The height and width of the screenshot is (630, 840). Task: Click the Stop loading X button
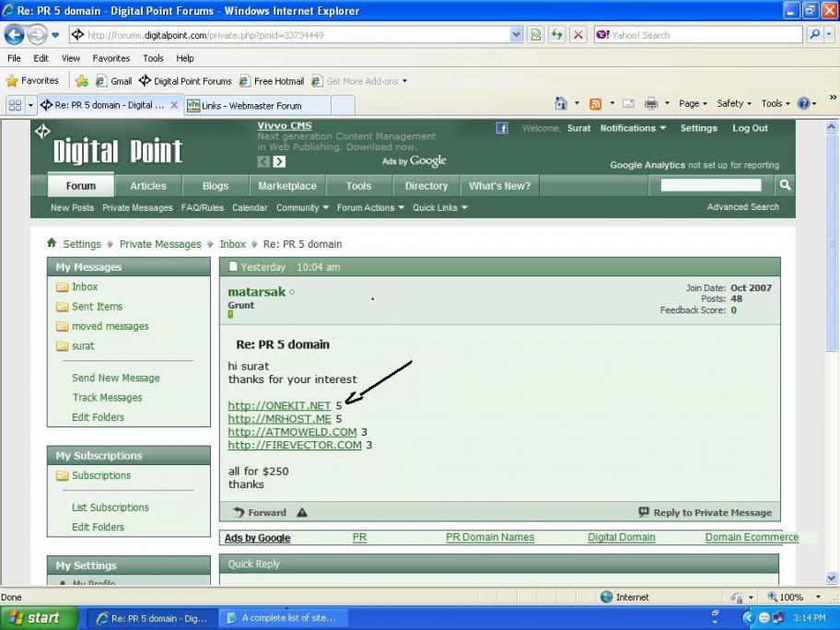(578, 35)
